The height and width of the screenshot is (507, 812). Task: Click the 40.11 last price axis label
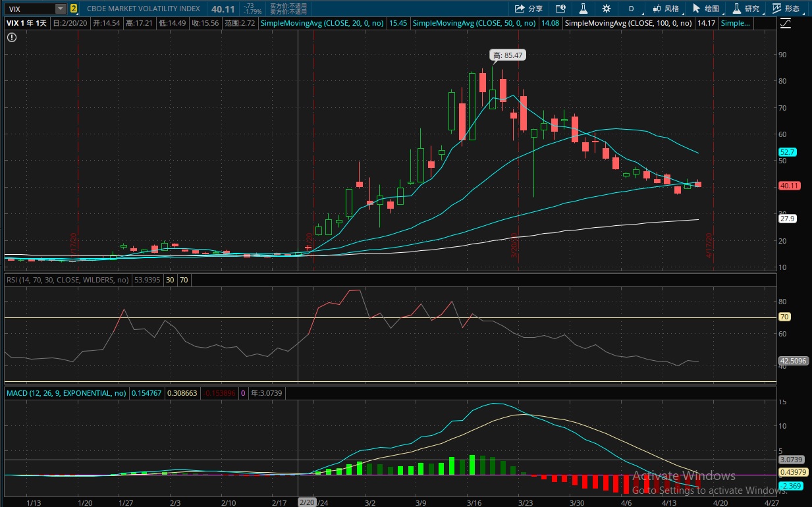[789, 186]
